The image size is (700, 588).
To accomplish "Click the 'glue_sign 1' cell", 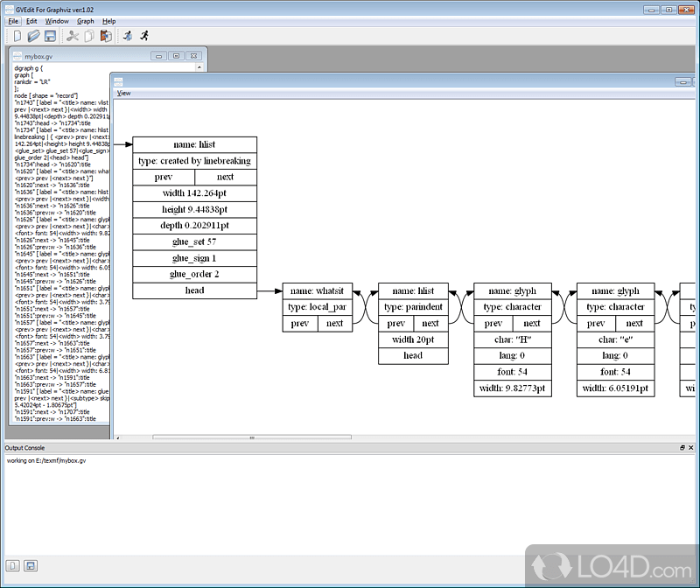I will click(194, 258).
